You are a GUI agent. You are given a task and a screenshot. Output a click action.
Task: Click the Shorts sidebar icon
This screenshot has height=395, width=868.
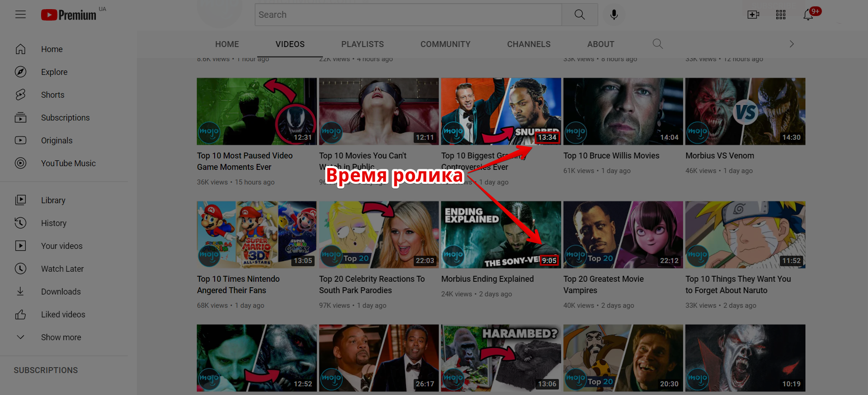tap(21, 95)
